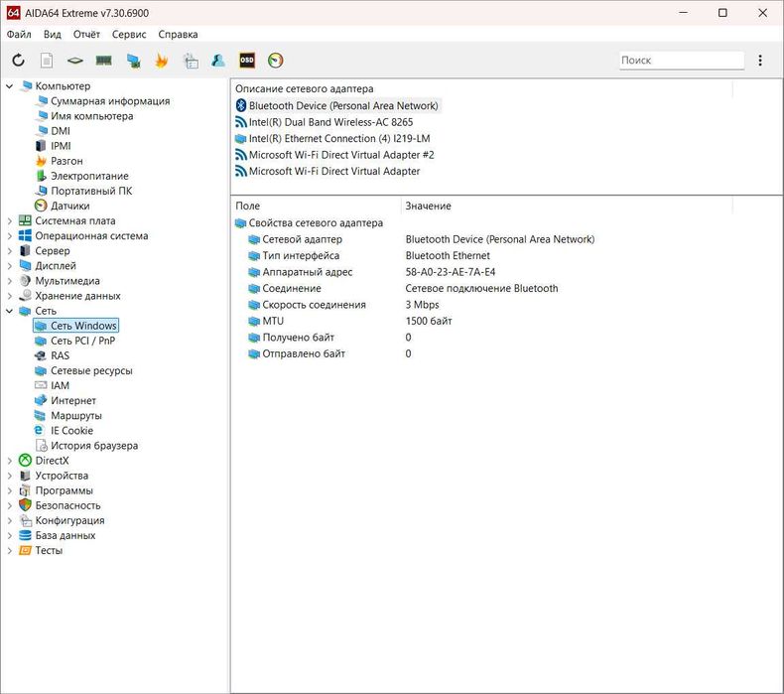The image size is (784, 694).
Task: Click icon beside Ethernet Connection I219-LM
Action: [x=241, y=139]
